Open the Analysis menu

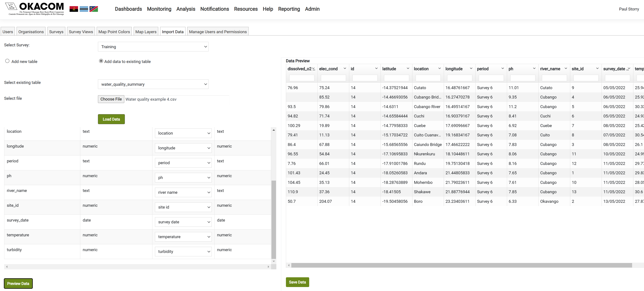tap(186, 9)
